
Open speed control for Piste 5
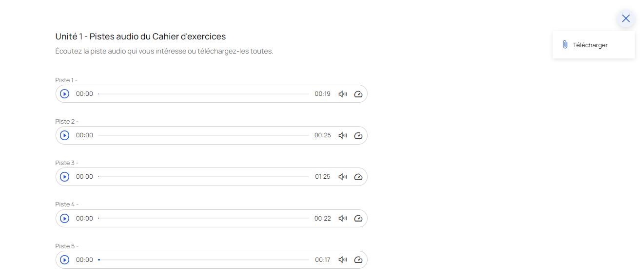(358, 259)
